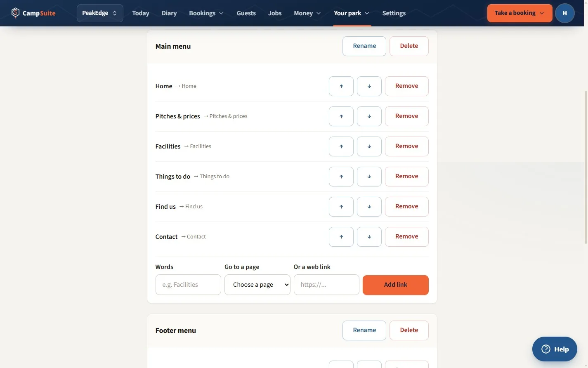Remove the Home link
The height and width of the screenshot is (368, 588).
tap(407, 86)
